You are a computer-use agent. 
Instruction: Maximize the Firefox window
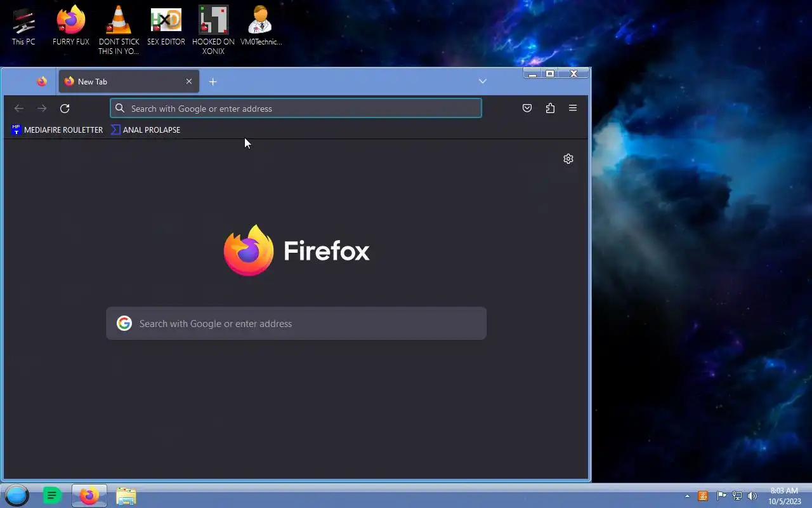click(x=550, y=74)
